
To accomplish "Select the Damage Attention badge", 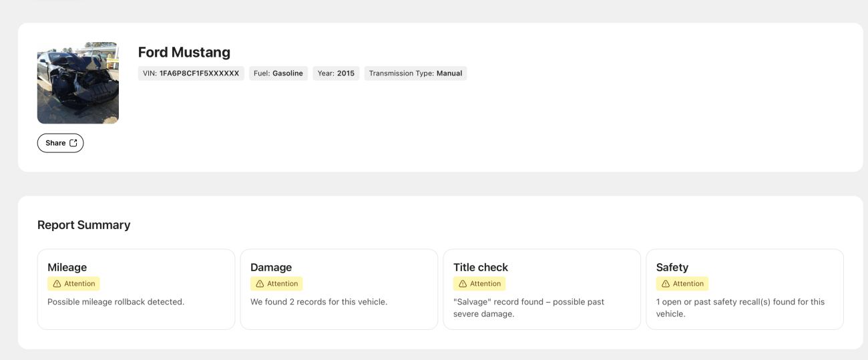I will click(276, 284).
